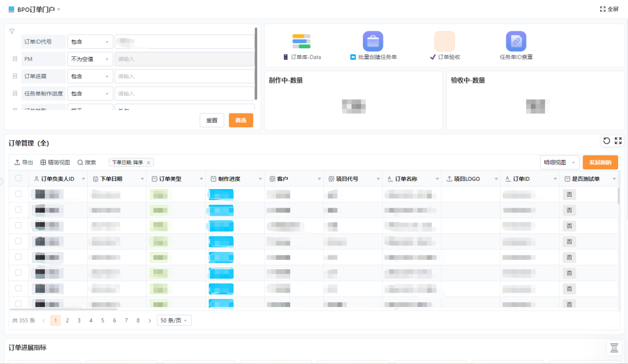Toggle the select-all checkbox in table header
Viewport: 628px width, 364px height.
[19, 179]
